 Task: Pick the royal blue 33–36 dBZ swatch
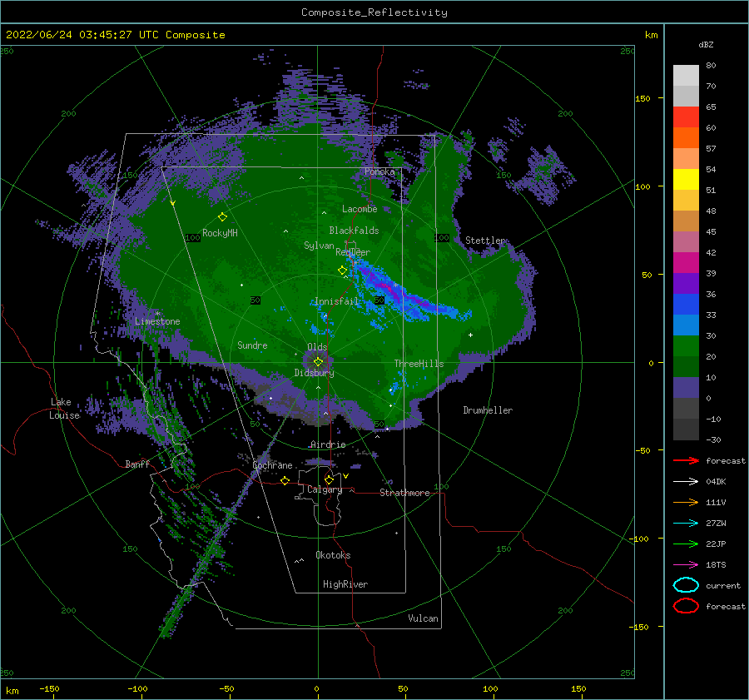pos(686,305)
